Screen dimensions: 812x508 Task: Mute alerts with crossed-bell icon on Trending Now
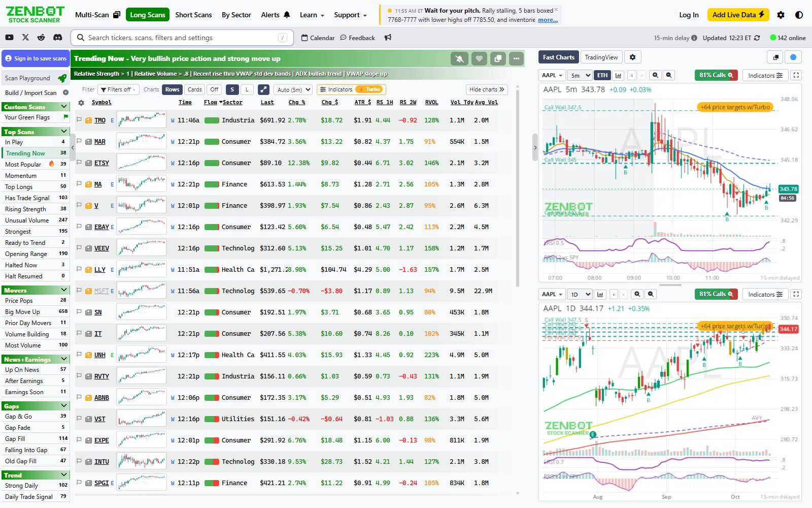pyautogui.click(x=459, y=59)
